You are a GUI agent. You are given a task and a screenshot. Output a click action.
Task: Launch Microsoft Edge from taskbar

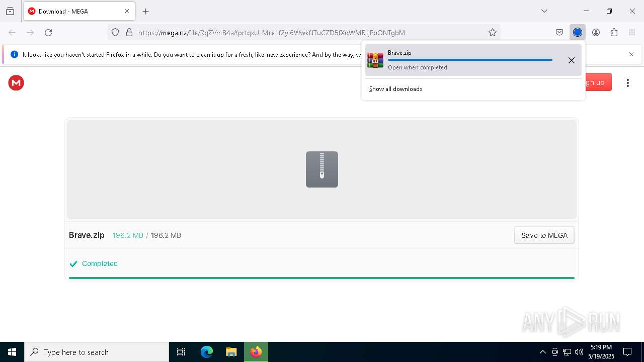[207, 352]
